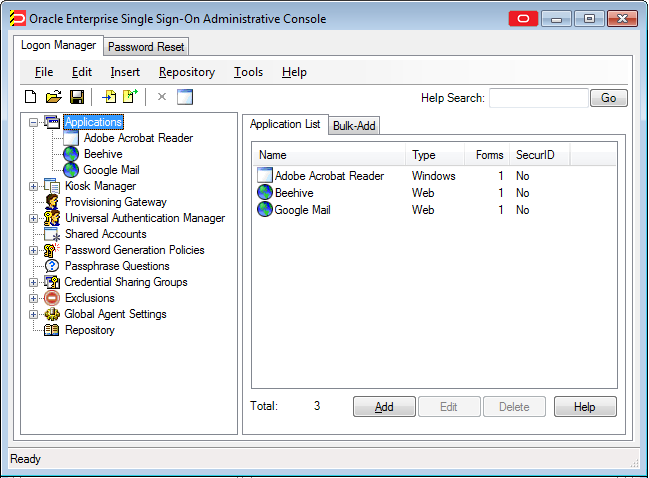Viewport: 649px width, 478px height.
Task: Click the Provisioning Gateway person icon
Action: (x=52, y=202)
